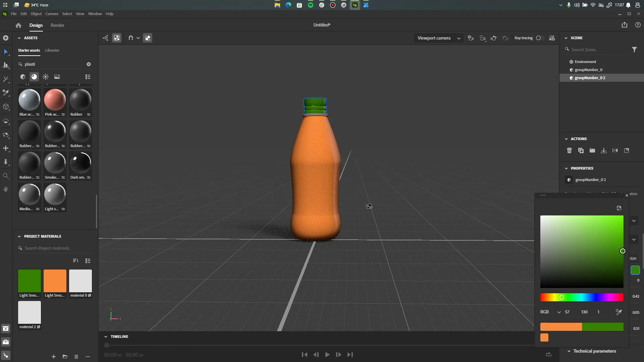Add new project material plus icon
The image size is (644, 362).
coord(54,357)
